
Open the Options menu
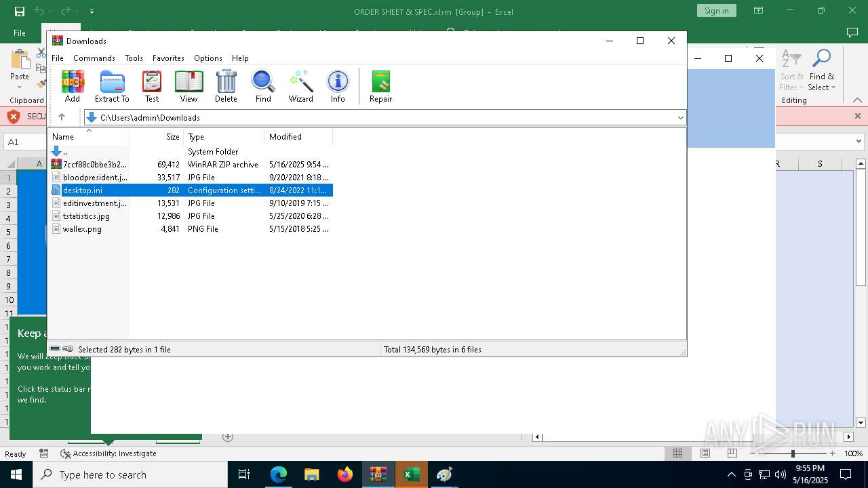(208, 58)
